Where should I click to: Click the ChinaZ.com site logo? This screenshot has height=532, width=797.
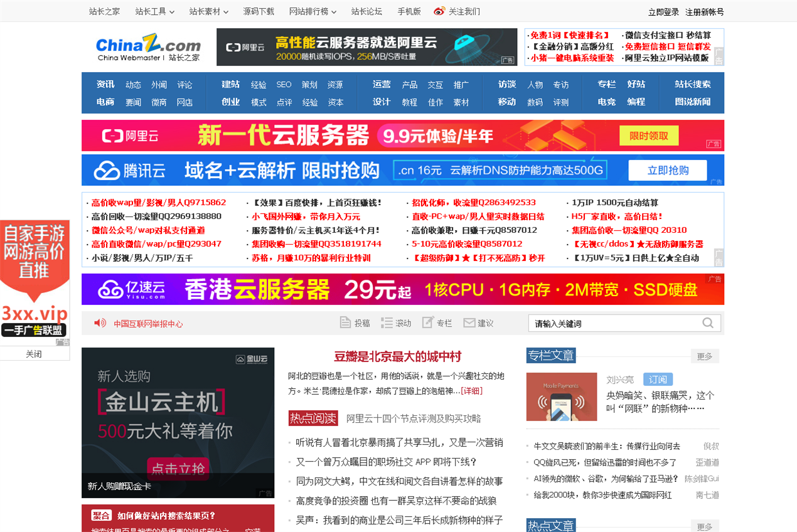click(148, 48)
